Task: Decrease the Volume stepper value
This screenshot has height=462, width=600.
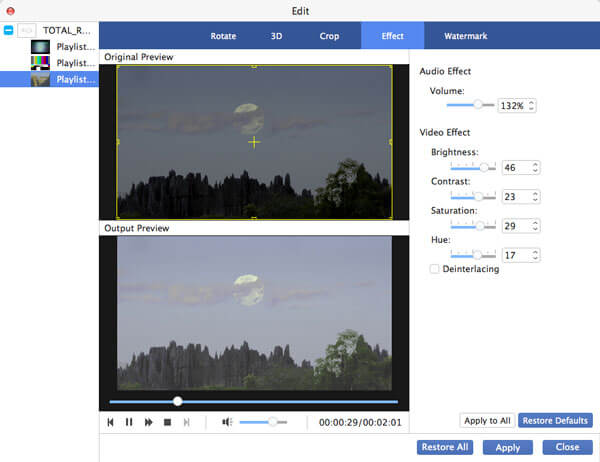Action: click(531, 109)
